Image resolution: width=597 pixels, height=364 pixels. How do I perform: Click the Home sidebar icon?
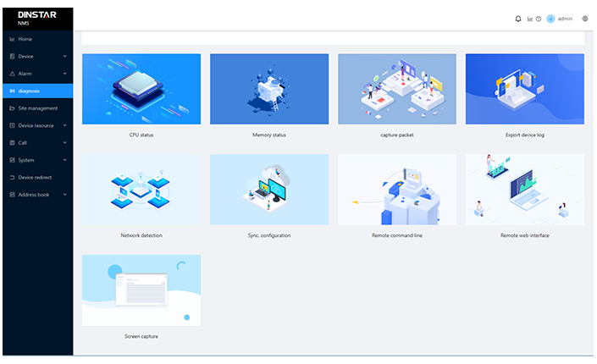pyautogui.click(x=12, y=39)
